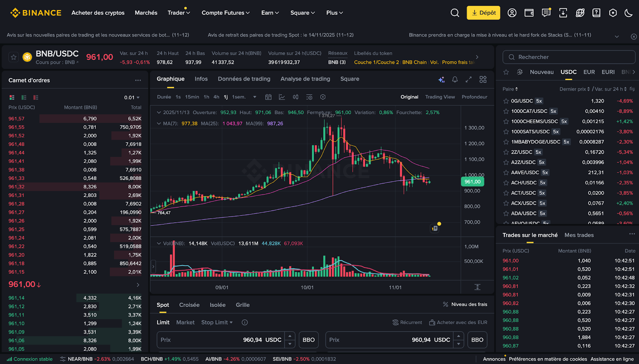Viewport: 639px width, 364px height.
Task: Open the wallet icon in the top bar
Action: point(529,12)
